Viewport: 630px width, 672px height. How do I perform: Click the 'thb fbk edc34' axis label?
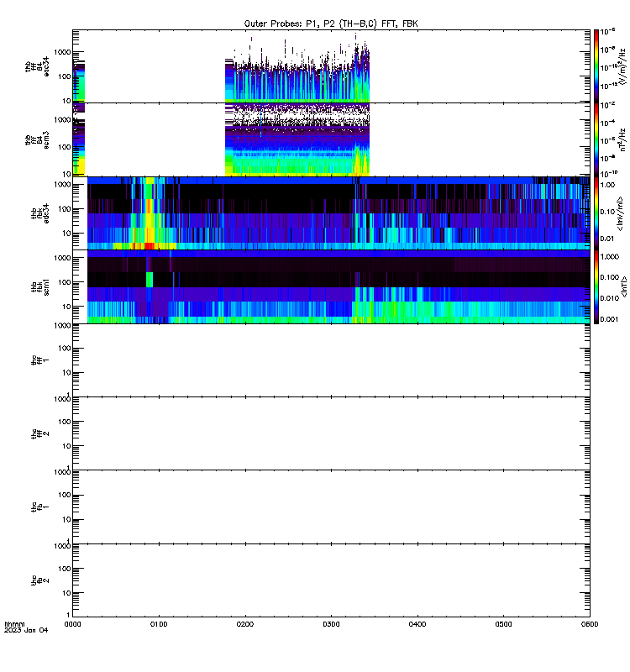[40, 213]
